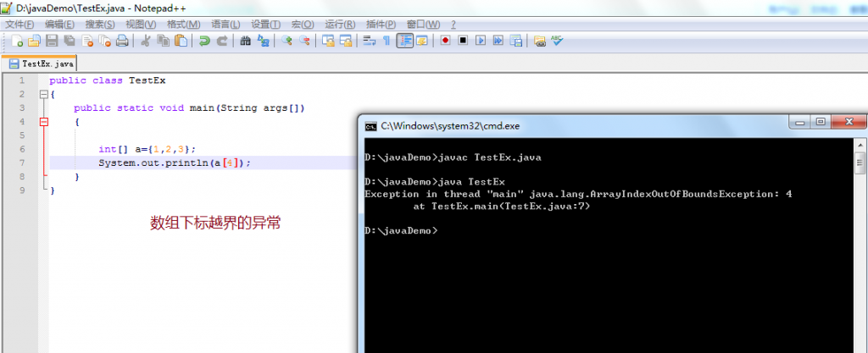Play back the recorded macro
This screenshot has width=868, height=353.
pyautogui.click(x=481, y=41)
